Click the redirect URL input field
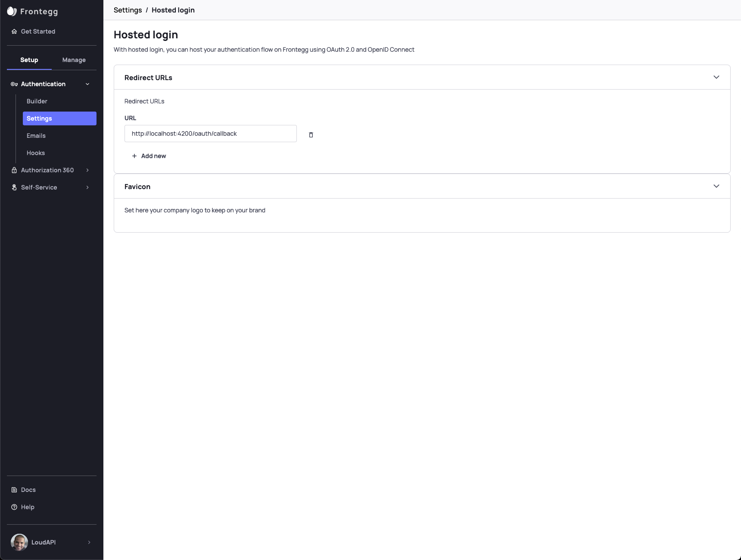The width and height of the screenshot is (741, 560). [x=211, y=134]
